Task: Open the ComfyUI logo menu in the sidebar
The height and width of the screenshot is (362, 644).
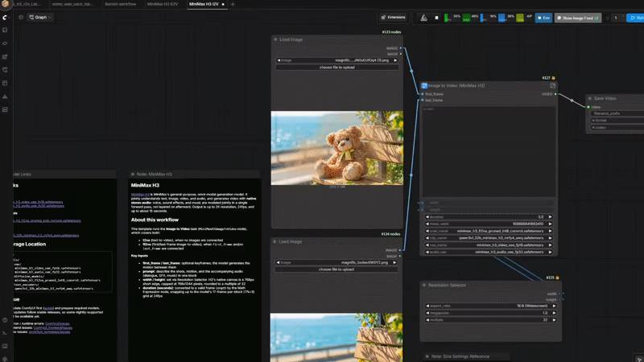Action: pyautogui.click(x=5, y=17)
